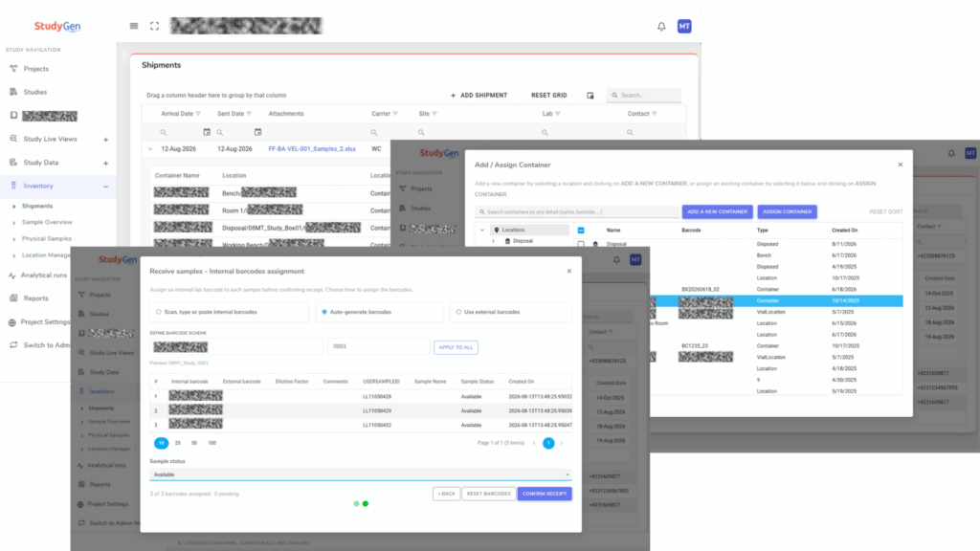
Task: Click Switch to Admin in Shipments window sidebar
Action: (47, 344)
